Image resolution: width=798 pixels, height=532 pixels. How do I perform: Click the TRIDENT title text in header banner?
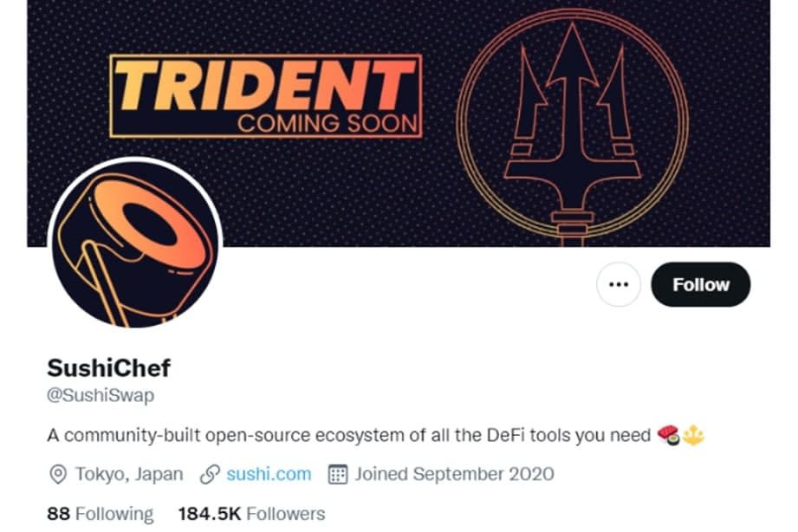(x=264, y=85)
